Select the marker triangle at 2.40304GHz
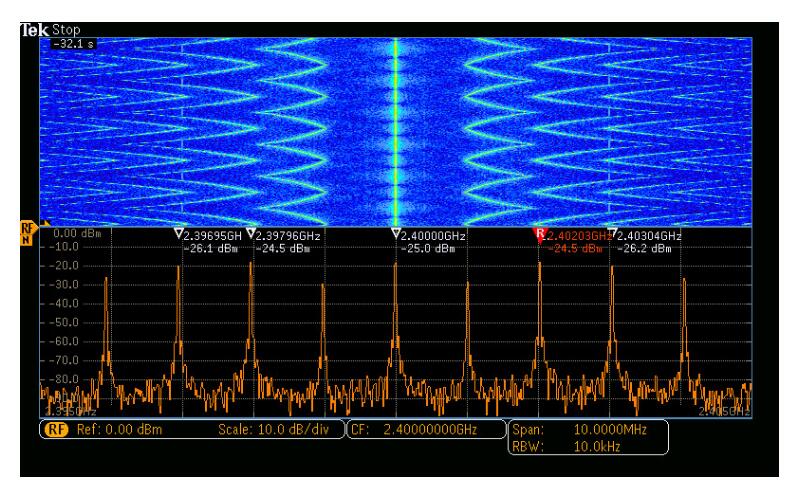789x486 pixels. pos(612,233)
